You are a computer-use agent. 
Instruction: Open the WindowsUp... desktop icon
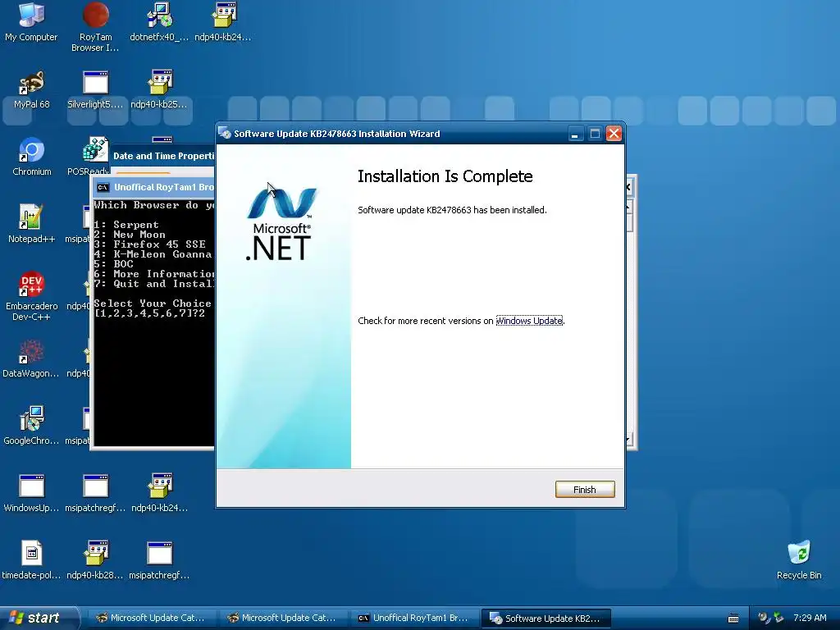click(x=31, y=493)
